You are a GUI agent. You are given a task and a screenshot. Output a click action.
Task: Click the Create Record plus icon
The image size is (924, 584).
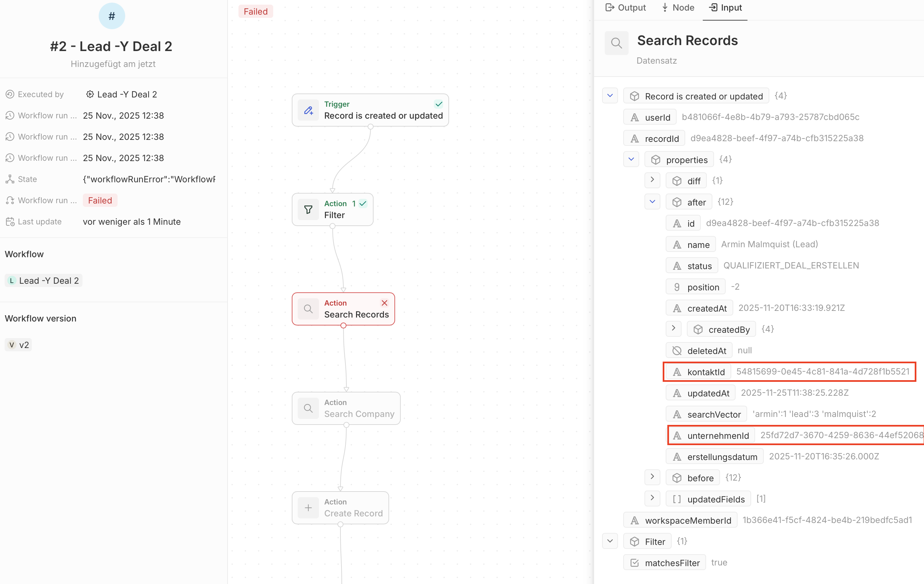[308, 507]
